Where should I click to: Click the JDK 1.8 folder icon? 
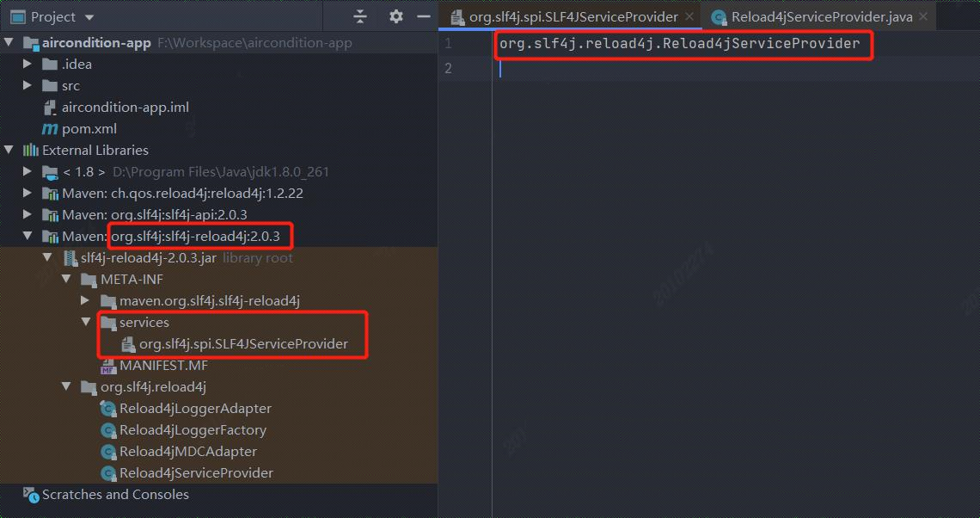coord(50,172)
